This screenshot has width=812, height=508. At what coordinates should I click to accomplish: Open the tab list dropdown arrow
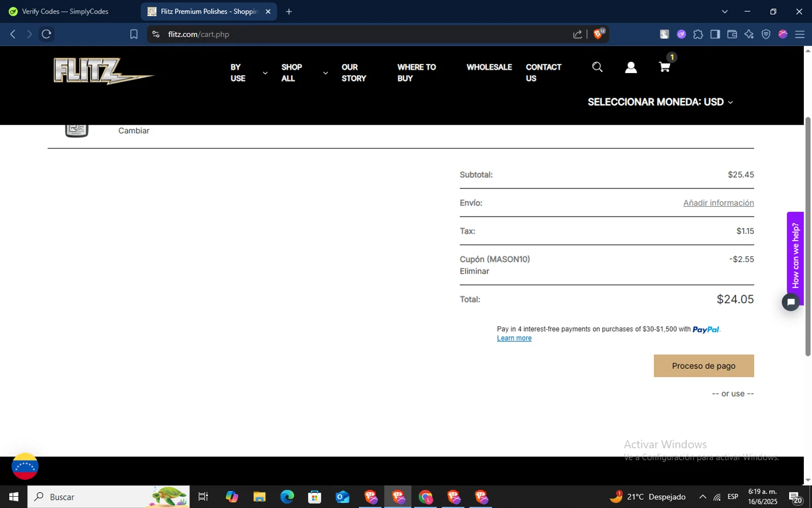pos(725,11)
